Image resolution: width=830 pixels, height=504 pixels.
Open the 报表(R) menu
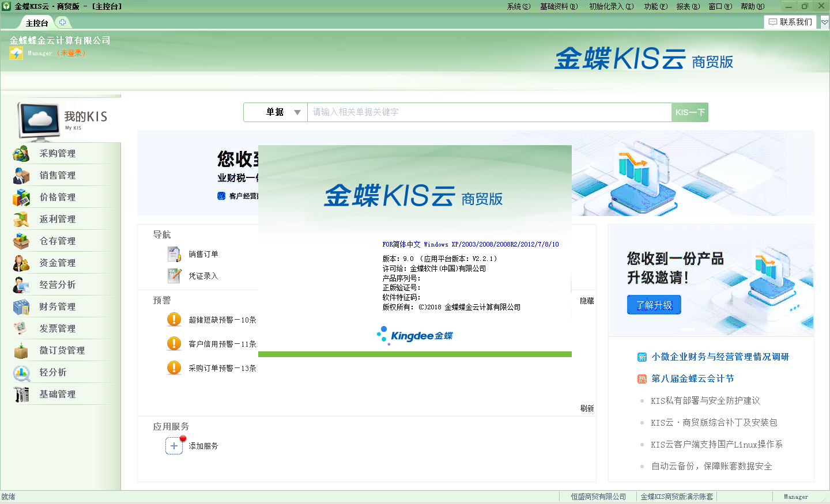(688, 6)
